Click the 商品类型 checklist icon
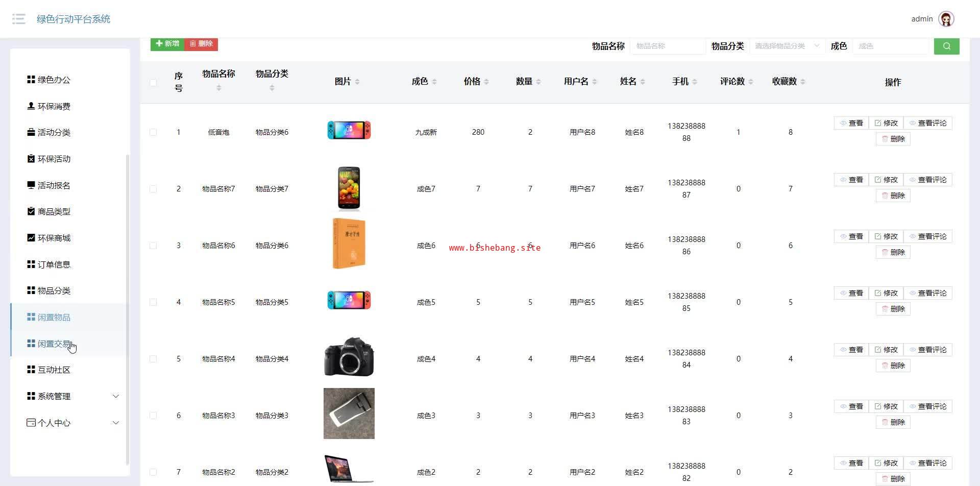Viewport: 980px width, 486px height. tap(31, 211)
